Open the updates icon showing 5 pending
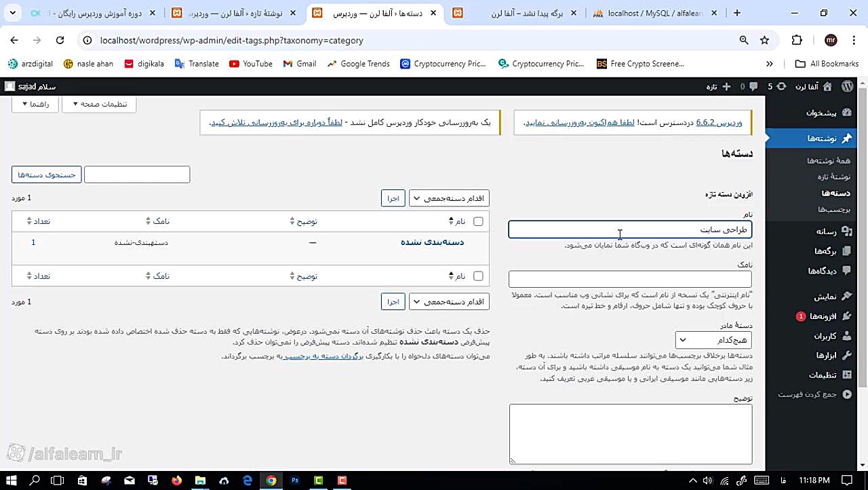The height and width of the screenshot is (490, 868). tap(781, 87)
